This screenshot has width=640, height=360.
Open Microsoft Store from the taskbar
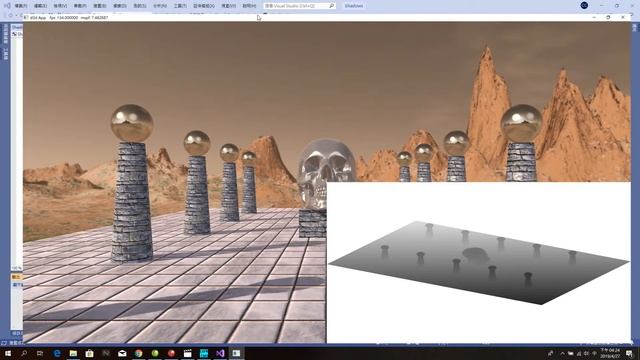click(x=89, y=353)
